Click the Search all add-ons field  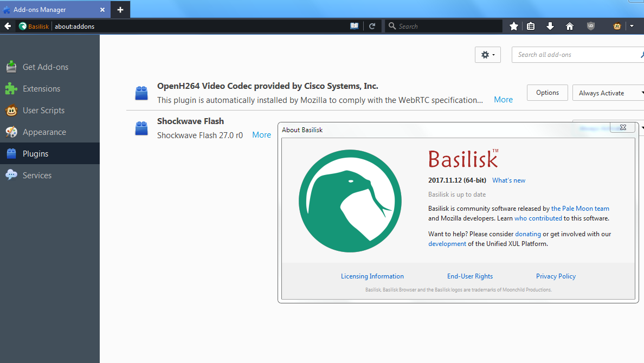(575, 55)
